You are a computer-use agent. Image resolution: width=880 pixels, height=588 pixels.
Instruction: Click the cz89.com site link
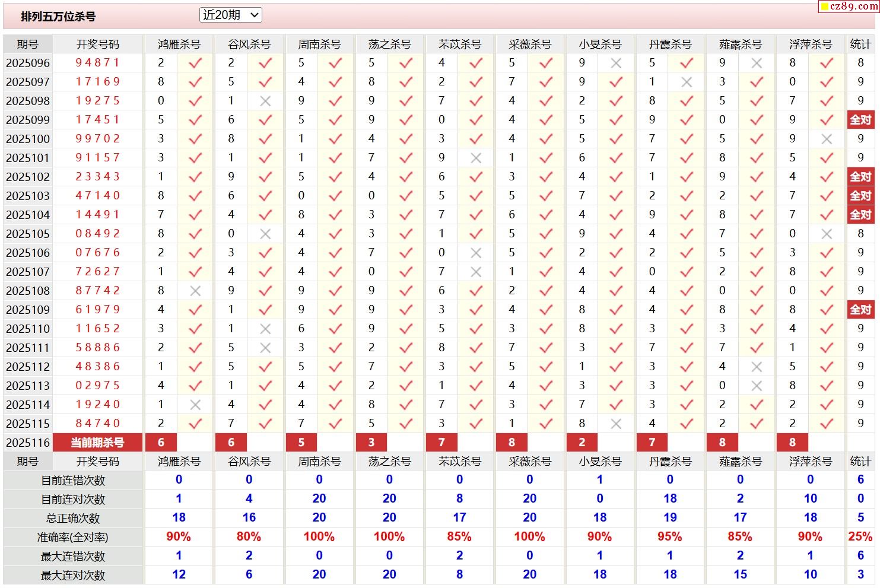tap(849, 7)
